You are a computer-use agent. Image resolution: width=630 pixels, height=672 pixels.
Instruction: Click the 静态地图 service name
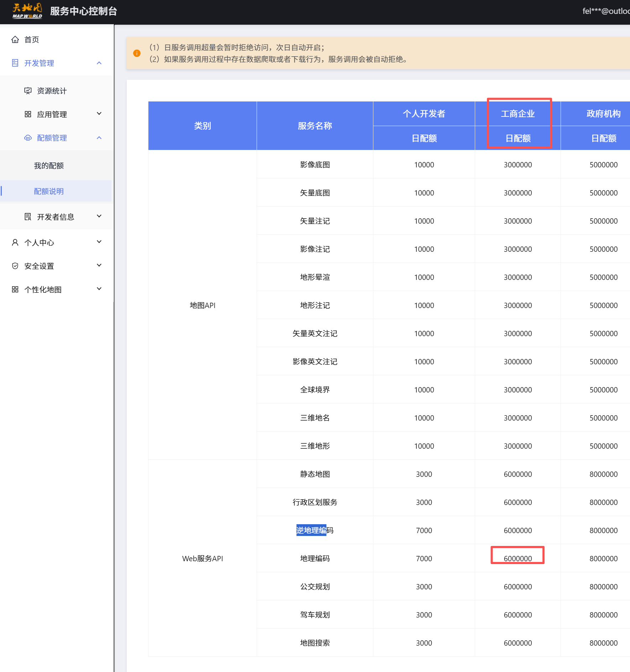(x=315, y=474)
